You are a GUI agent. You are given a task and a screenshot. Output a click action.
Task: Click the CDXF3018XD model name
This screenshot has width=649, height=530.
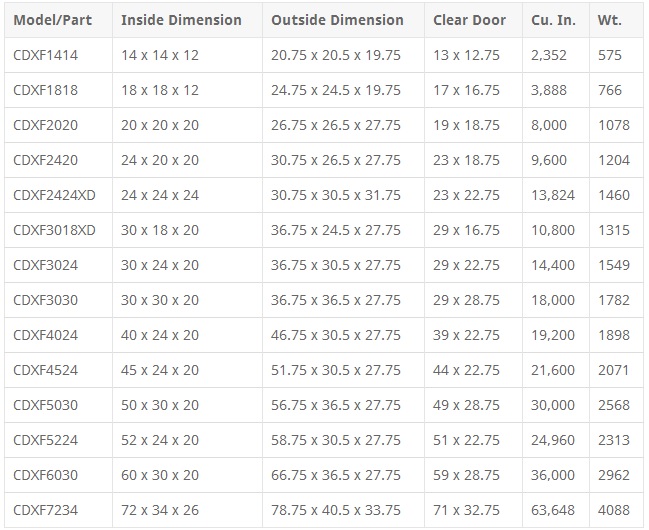[x=54, y=230]
